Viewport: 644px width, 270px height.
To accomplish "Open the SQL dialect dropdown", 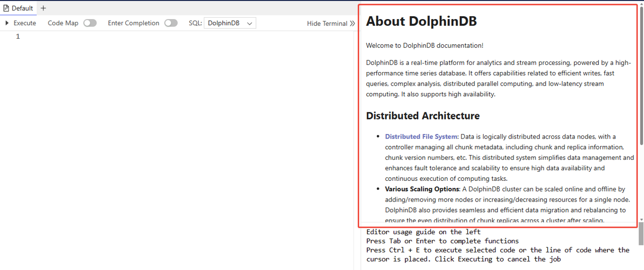I will [229, 23].
